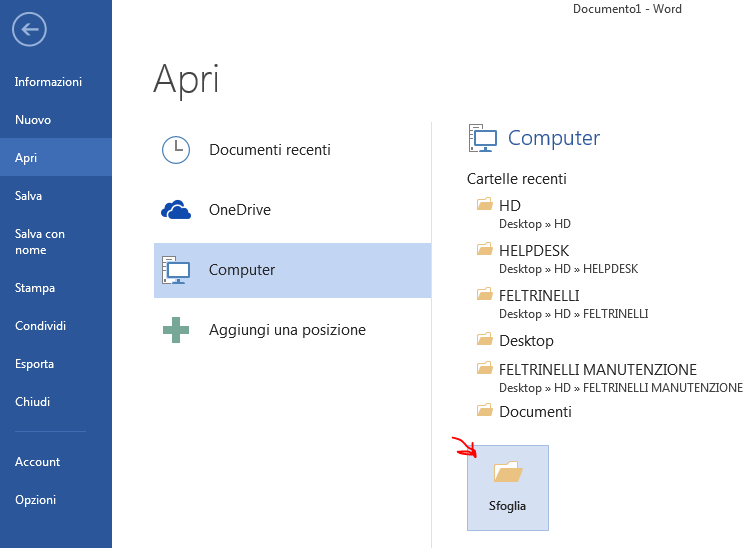749x548 pixels.
Task: Open the Desktop recent folder
Action: coord(515,341)
